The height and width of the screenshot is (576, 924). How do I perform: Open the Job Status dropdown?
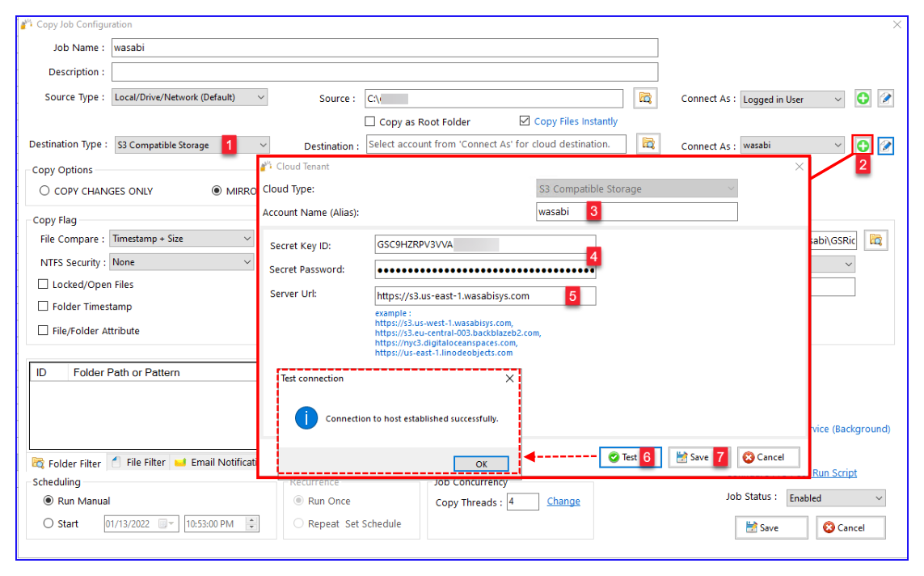pyautogui.click(x=836, y=498)
